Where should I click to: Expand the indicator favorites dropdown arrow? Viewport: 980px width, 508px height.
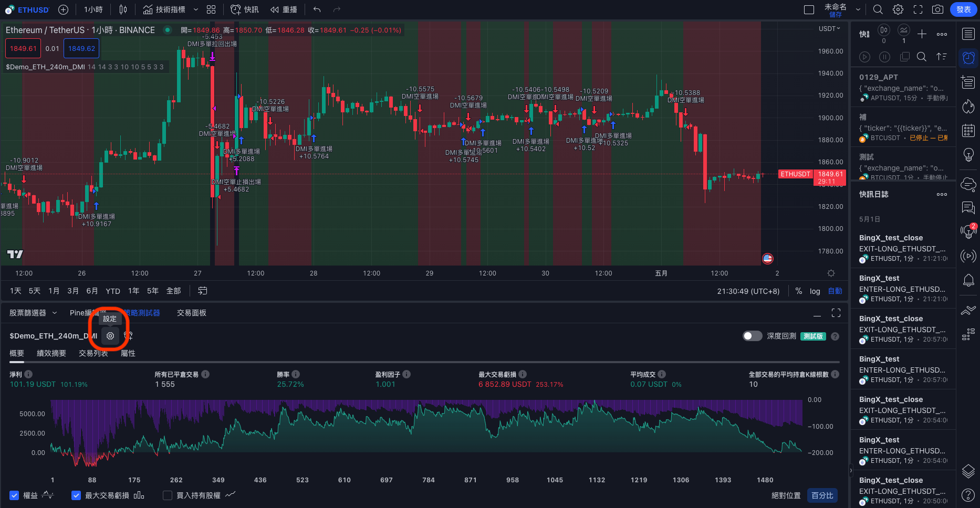(196, 9)
